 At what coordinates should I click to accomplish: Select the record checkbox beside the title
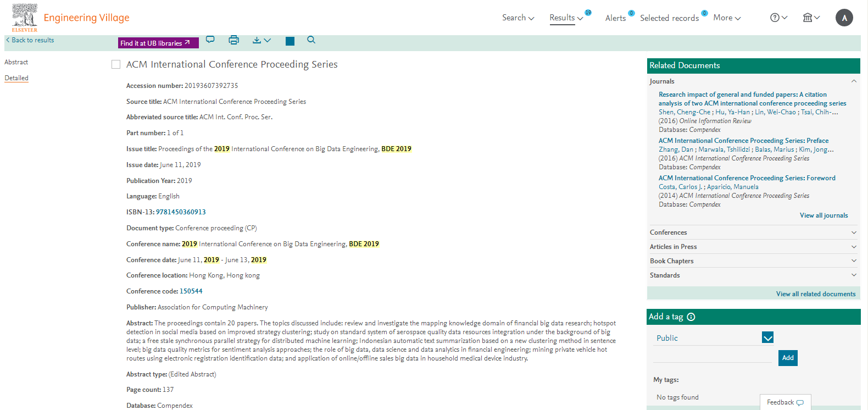tap(116, 64)
